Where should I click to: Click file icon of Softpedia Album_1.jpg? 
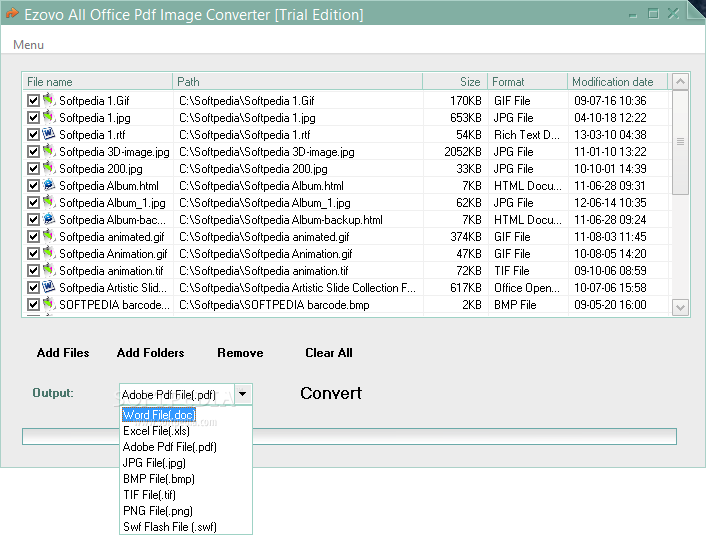pyautogui.click(x=49, y=202)
